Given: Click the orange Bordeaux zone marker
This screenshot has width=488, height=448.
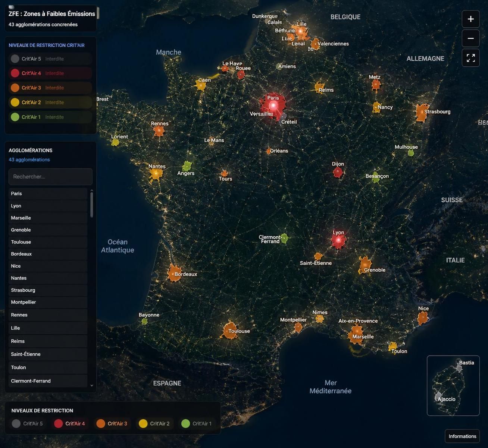Looking at the screenshot, I should [x=174, y=273].
